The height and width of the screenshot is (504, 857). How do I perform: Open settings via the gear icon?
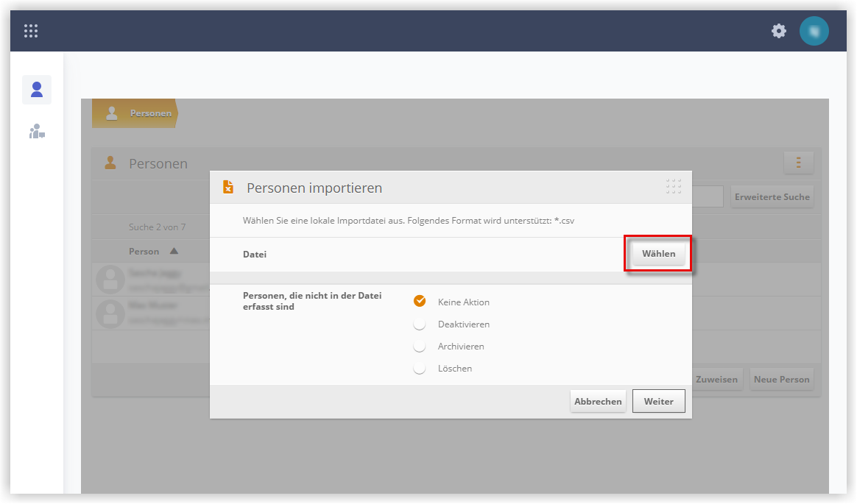(x=779, y=31)
